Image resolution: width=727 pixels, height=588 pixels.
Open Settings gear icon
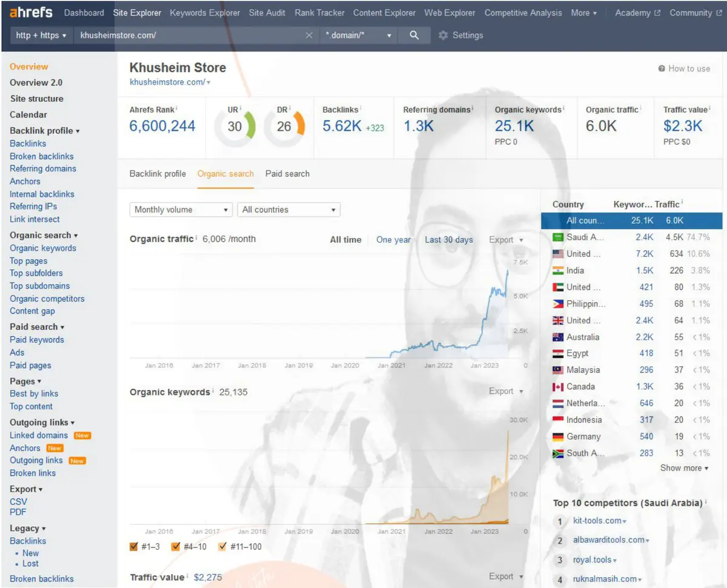(x=443, y=35)
